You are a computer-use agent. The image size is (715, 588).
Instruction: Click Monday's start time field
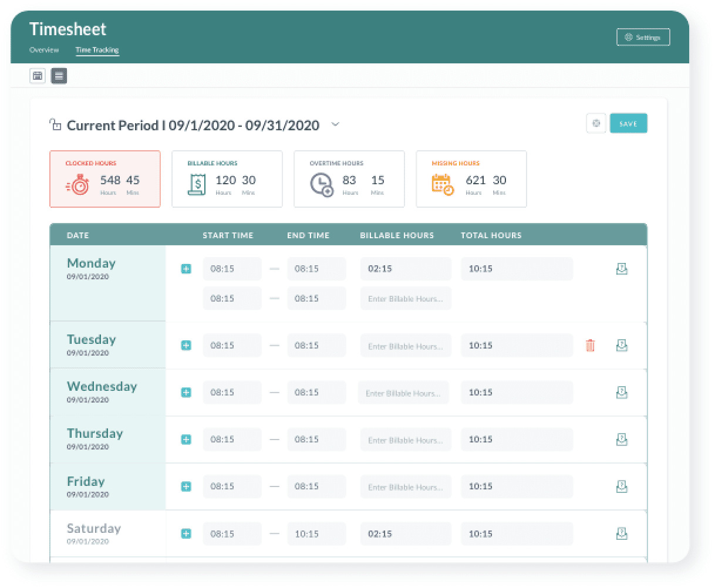click(x=232, y=268)
